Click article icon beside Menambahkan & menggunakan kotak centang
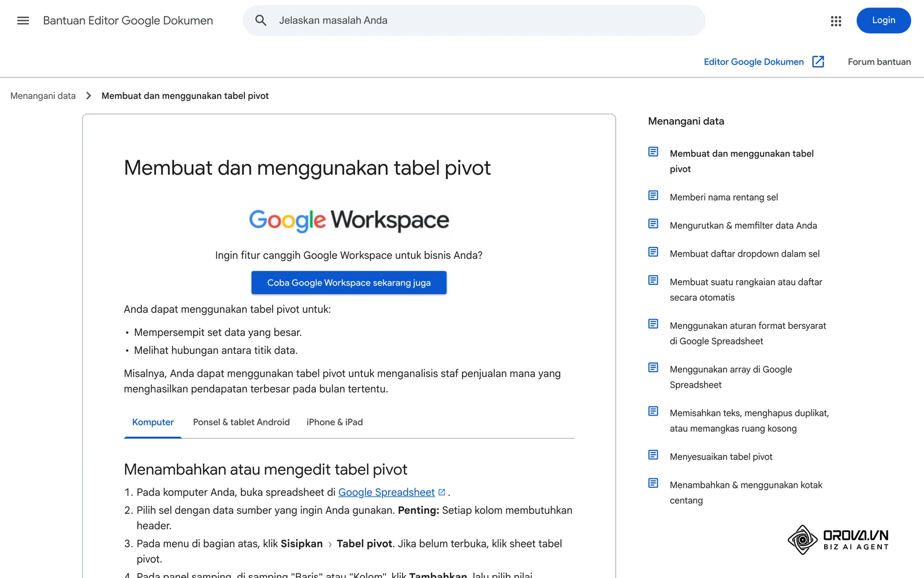Image resolution: width=924 pixels, height=578 pixels. point(653,483)
